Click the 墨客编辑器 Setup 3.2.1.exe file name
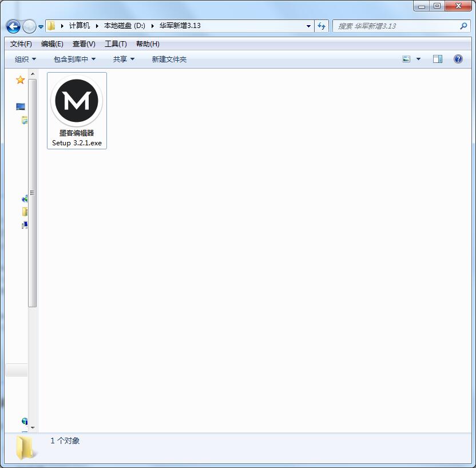Viewport: 476px width, 468px height. click(77, 138)
